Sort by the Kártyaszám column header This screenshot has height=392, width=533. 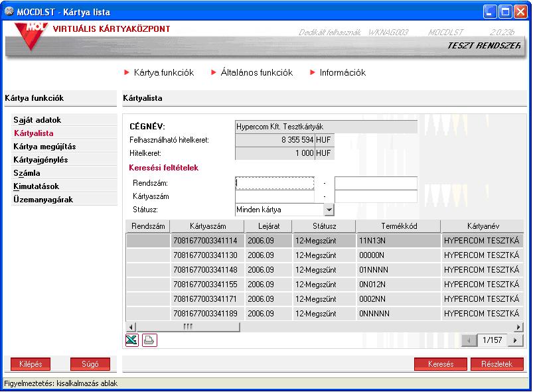207,226
